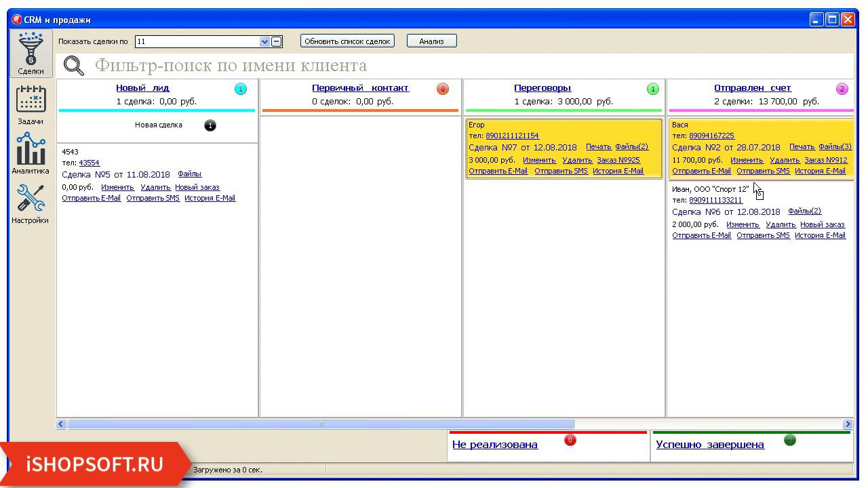The width and height of the screenshot is (868, 488).
Task: Click Изменить on deal №2
Action: click(747, 161)
